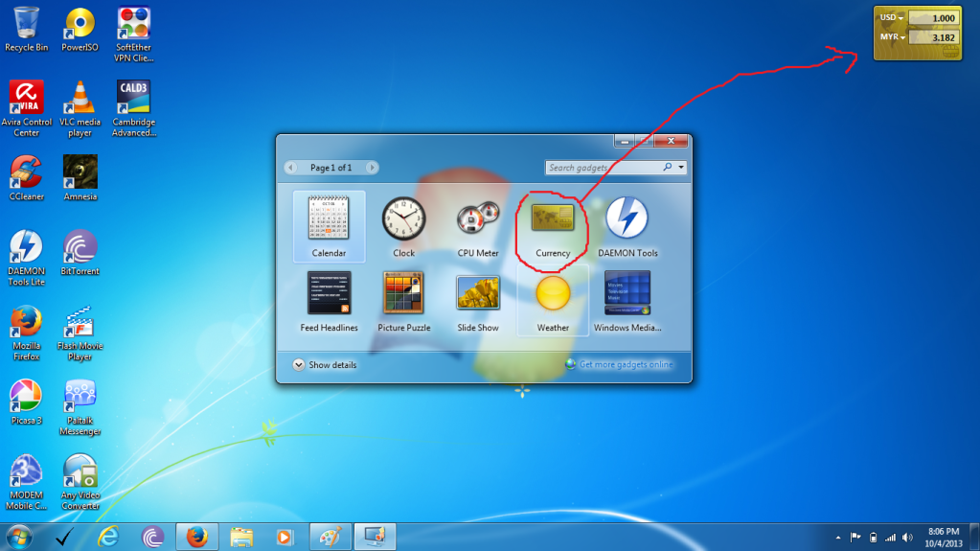Image resolution: width=980 pixels, height=551 pixels.
Task: Select the SoftEther VPN Client shortcut
Action: [134, 34]
